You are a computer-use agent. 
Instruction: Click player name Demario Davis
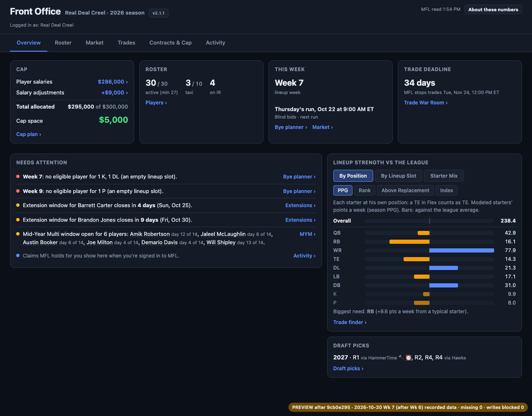pyautogui.click(x=160, y=243)
